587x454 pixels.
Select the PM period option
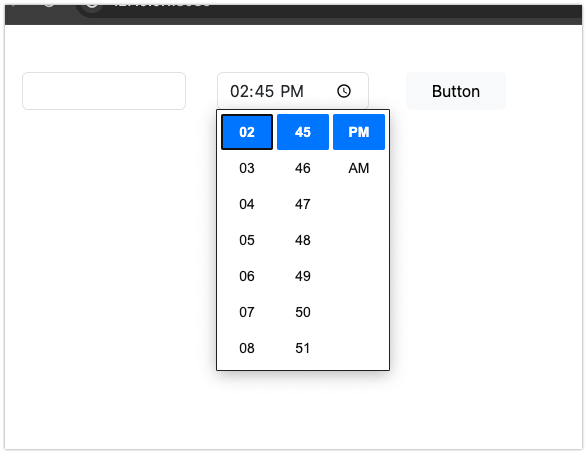(x=359, y=132)
